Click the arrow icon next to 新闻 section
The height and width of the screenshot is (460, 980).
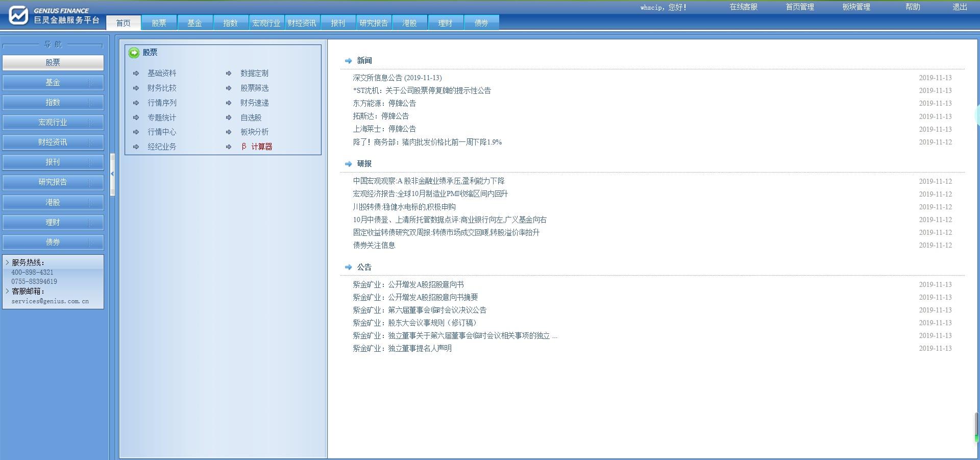coord(348,61)
